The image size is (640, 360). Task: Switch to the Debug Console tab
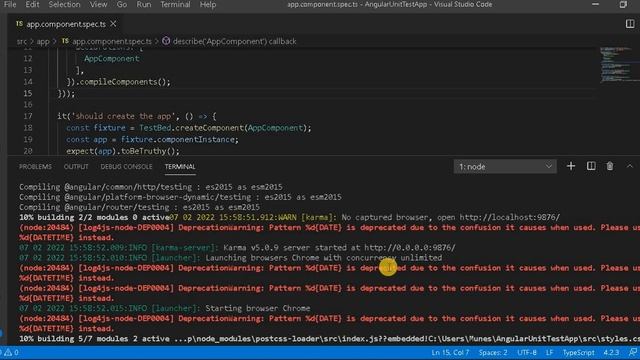click(x=126, y=167)
